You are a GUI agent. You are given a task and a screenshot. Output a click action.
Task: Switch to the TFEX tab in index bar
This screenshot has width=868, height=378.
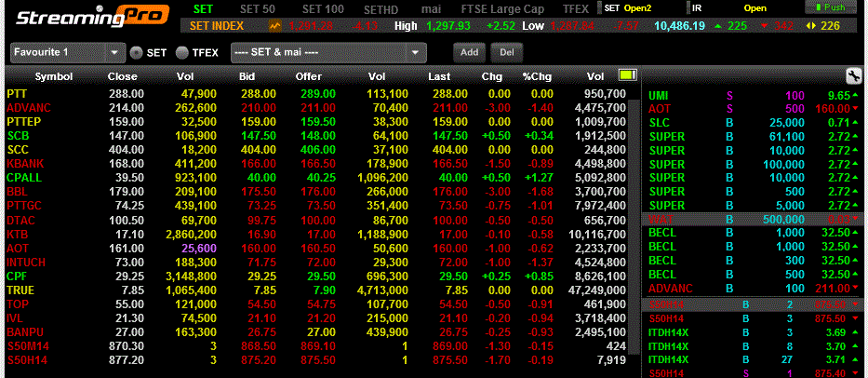click(576, 9)
